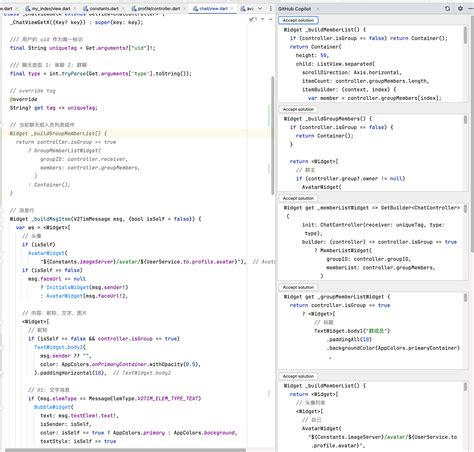This screenshot has height=452, width=474.
Task: Click 'isSender: isSelf,' line
Action: [66, 424]
